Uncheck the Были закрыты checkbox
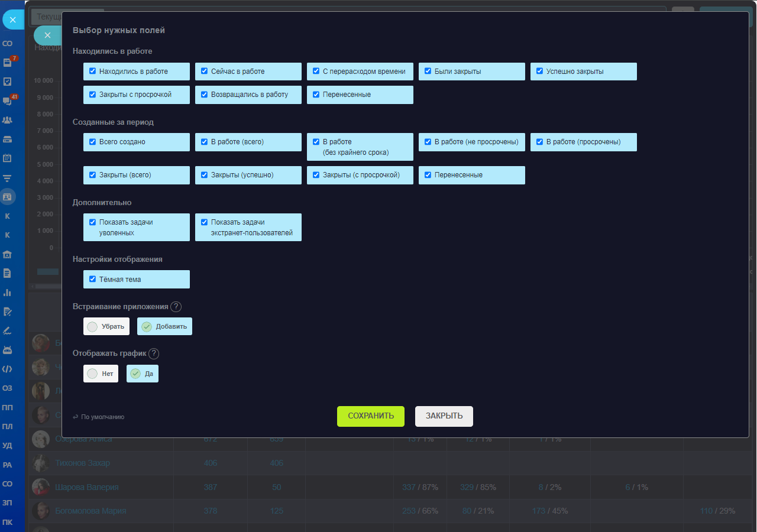This screenshot has width=757, height=532. coord(428,71)
